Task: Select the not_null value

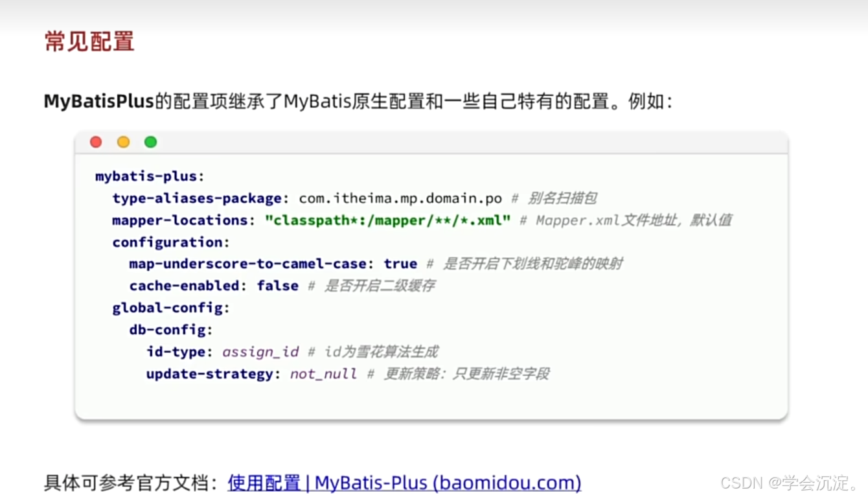Action: (323, 374)
